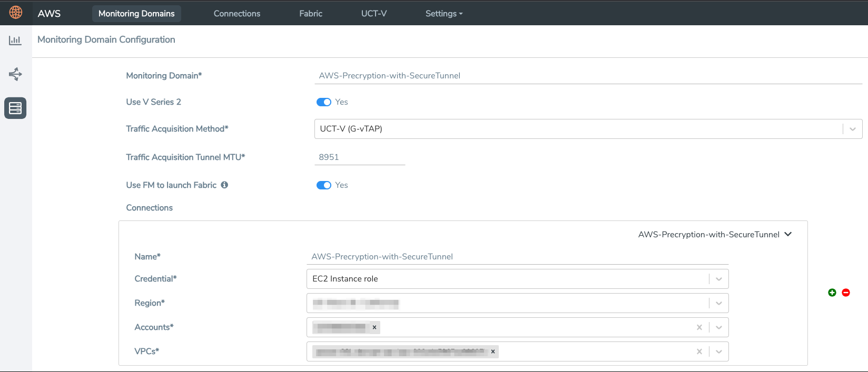Clear all values in Accounts field
The height and width of the screenshot is (372, 868).
tap(699, 327)
